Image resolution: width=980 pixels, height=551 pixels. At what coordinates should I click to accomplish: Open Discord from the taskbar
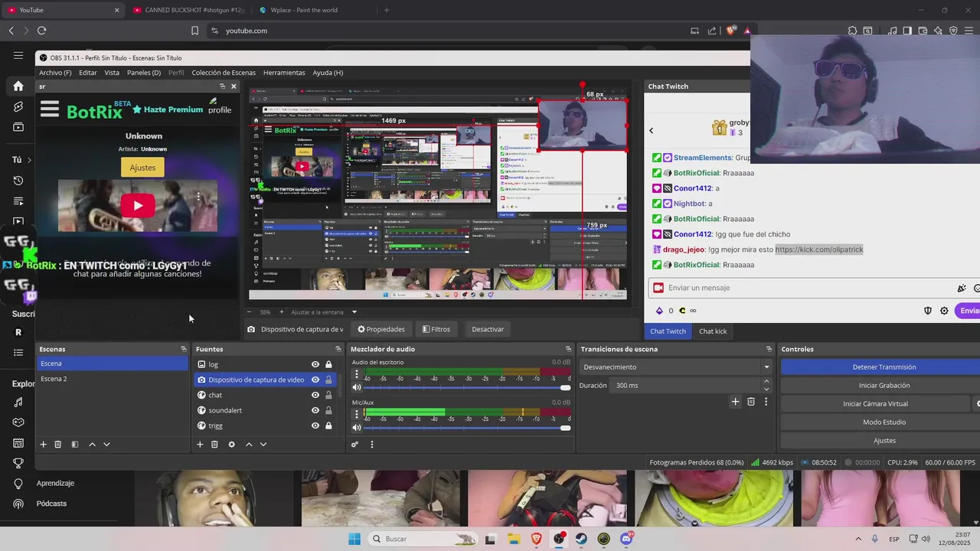[626, 539]
